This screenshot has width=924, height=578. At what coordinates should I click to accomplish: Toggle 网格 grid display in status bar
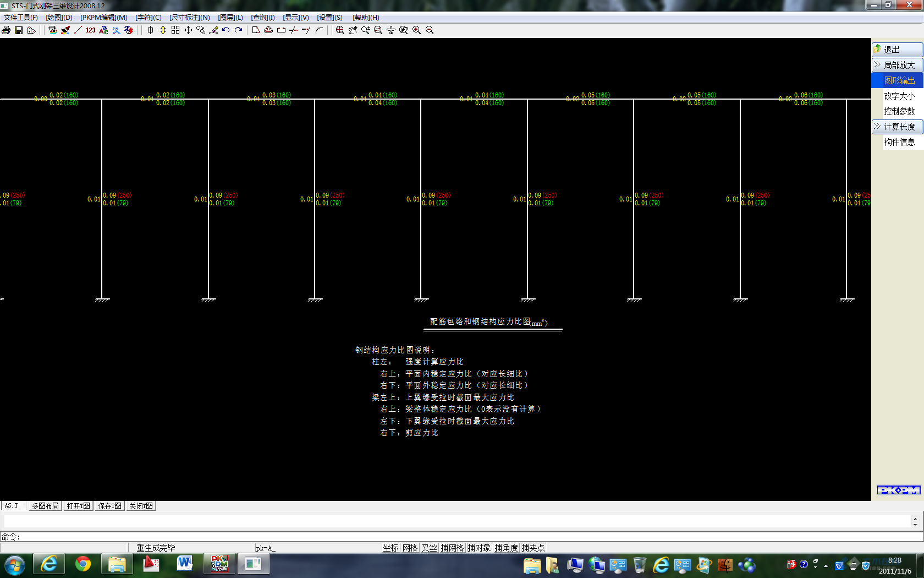410,548
